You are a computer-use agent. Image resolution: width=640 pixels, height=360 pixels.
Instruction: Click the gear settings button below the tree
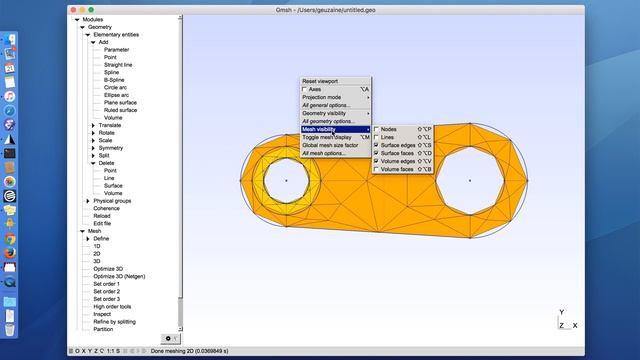pyautogui.click(x=171, y=338)
